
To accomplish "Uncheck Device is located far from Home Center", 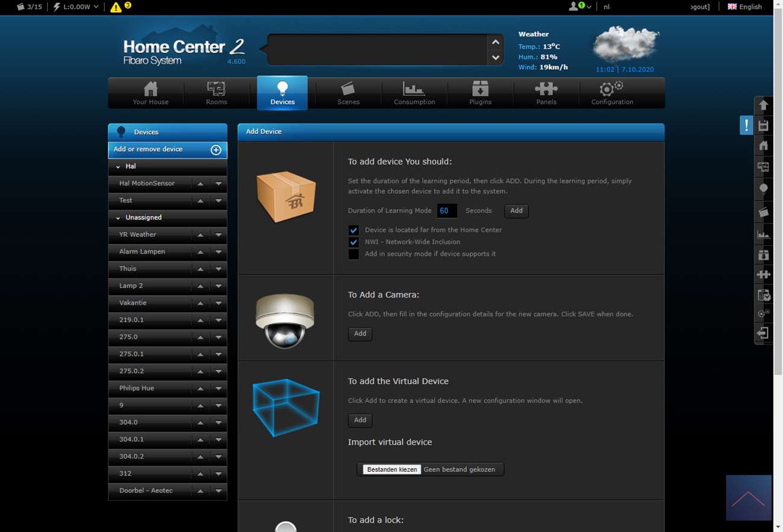I will 354,230.
